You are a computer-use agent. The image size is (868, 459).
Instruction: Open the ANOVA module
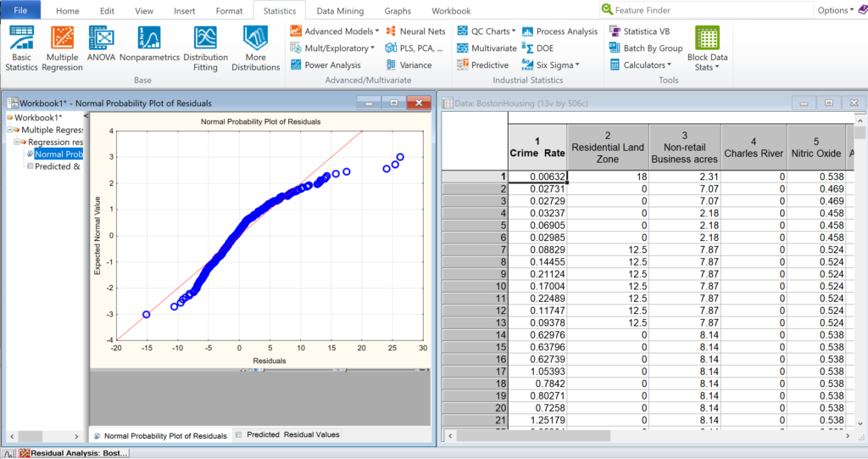click(102, 44)
